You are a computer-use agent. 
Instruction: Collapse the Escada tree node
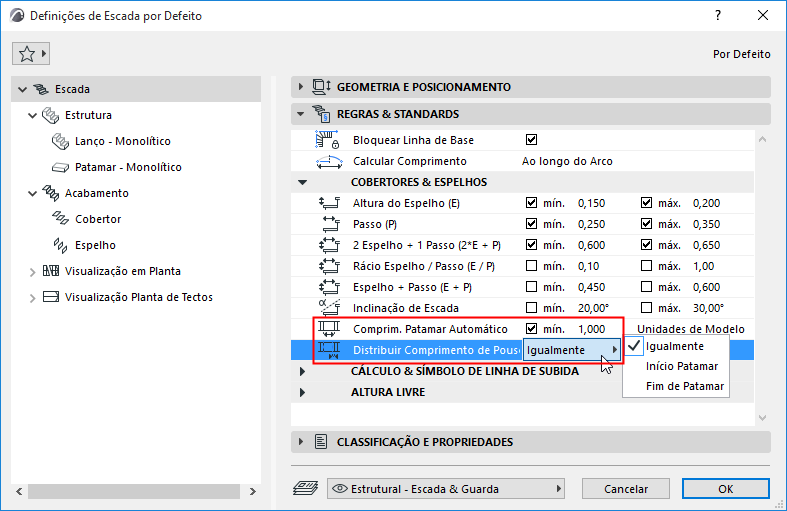pyautogui.click(x=23, y=89)
